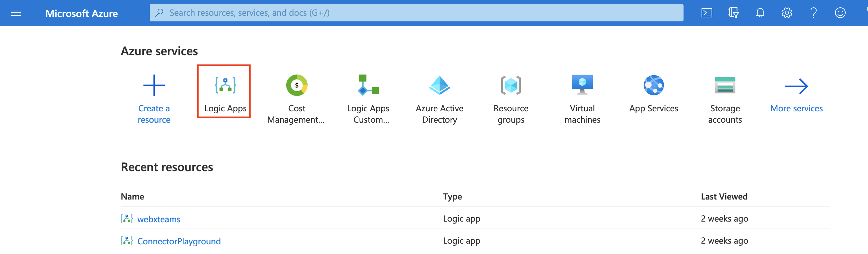The height and width of the screenshot is (254, 868).
Task: Select the Azure Active Directory label
Action: pos(439,114)
